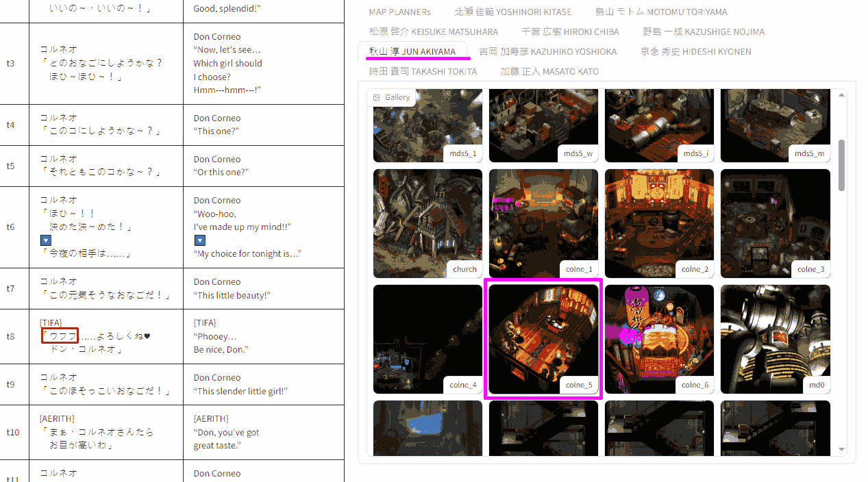Image resolution: width=868 pixels, height=482 pixels.
Task: Open the Masato Kato tab
Action: coord(549,71)
